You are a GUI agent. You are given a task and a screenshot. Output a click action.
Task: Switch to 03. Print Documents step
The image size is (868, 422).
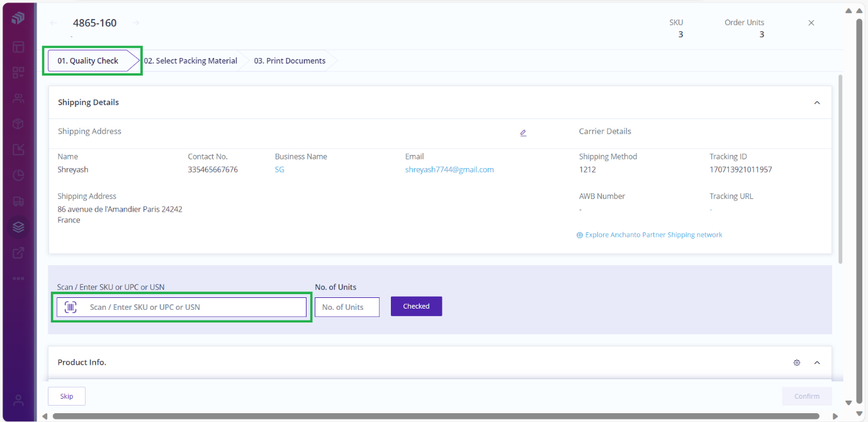[290, 61]
